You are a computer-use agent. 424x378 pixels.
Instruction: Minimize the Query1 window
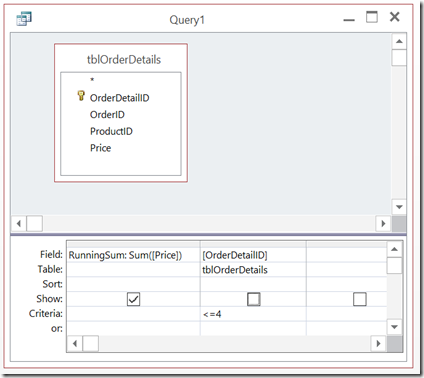pyautogui.click(x=349, y=20)
